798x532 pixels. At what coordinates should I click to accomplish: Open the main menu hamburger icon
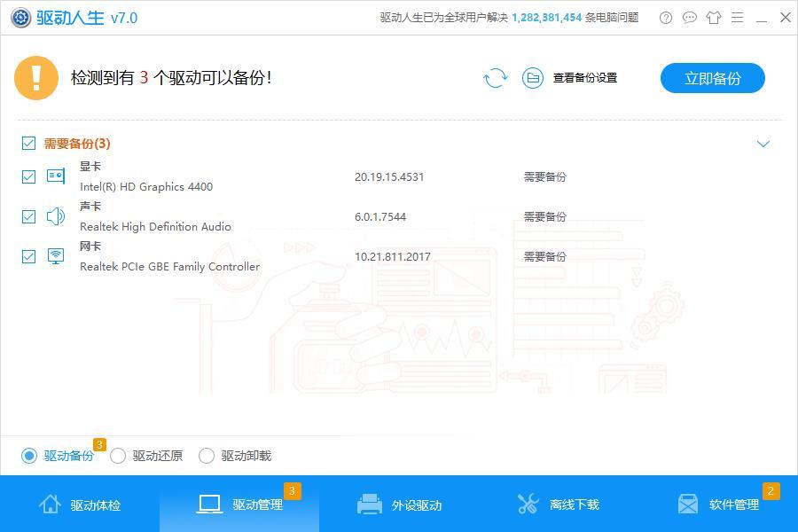click(738, 18)
